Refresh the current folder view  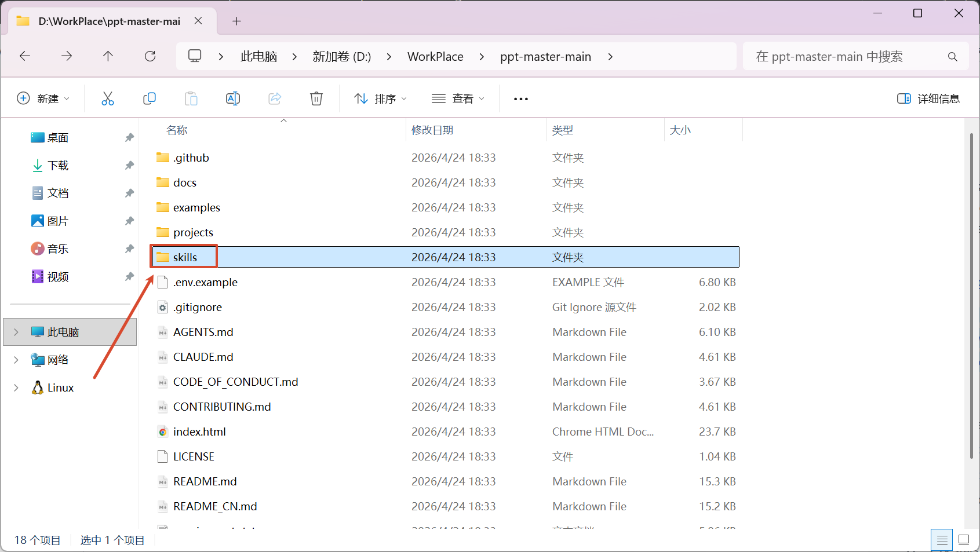(150, 56)
